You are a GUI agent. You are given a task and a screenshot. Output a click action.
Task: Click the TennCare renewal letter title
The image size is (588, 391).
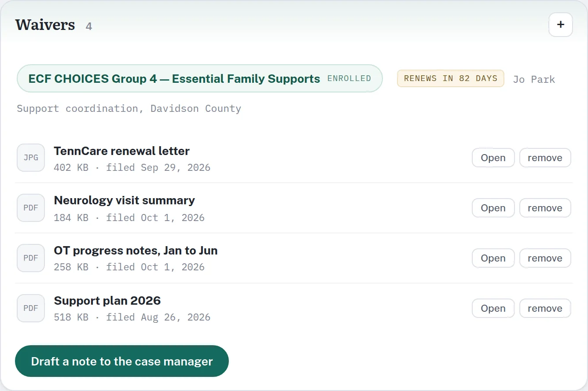coord(121,151)
